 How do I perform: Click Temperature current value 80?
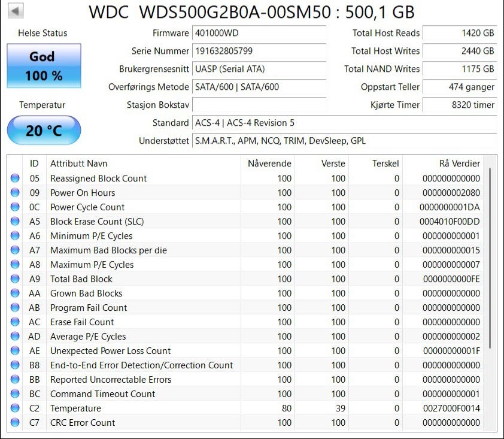(286, 408)
